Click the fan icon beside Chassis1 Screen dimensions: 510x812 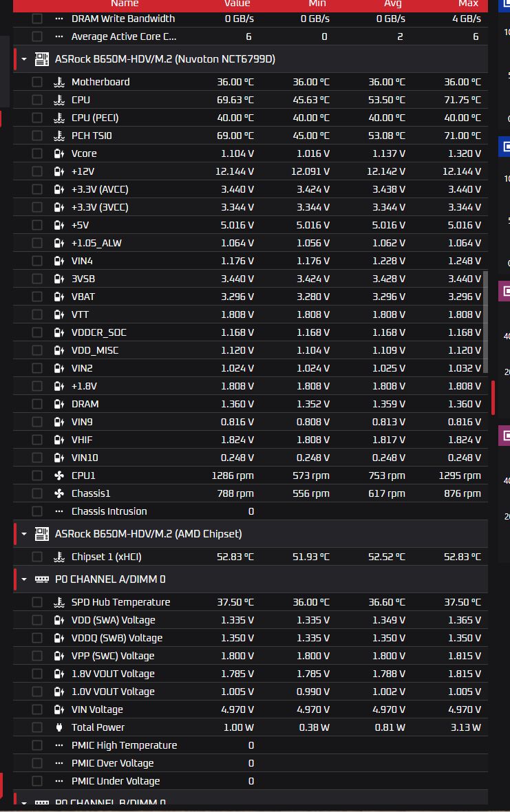[59, 493]
